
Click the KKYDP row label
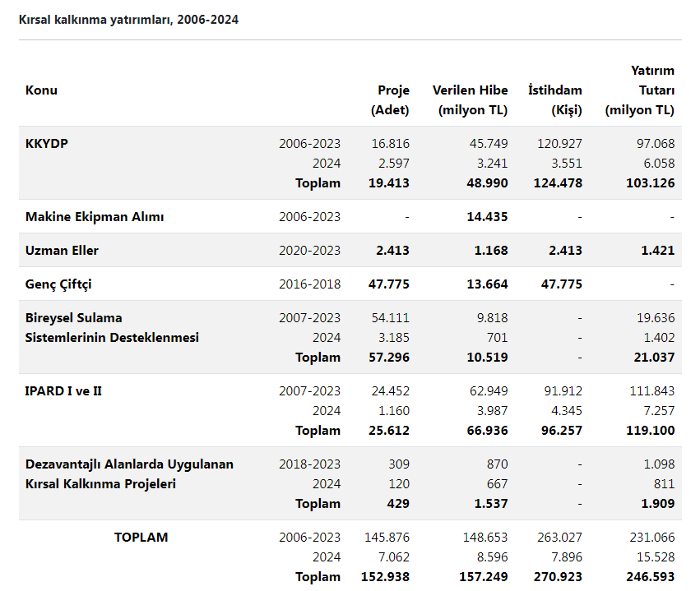(x=47, y=144)
